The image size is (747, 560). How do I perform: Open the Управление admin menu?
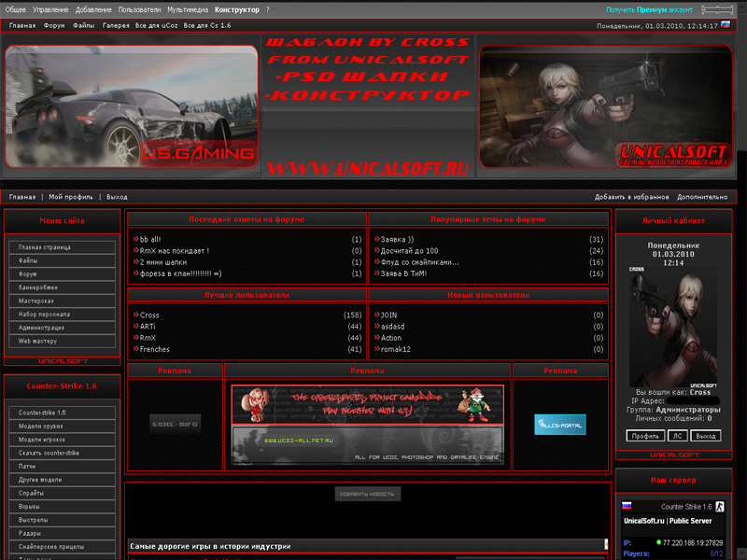[x=50, y=9]
